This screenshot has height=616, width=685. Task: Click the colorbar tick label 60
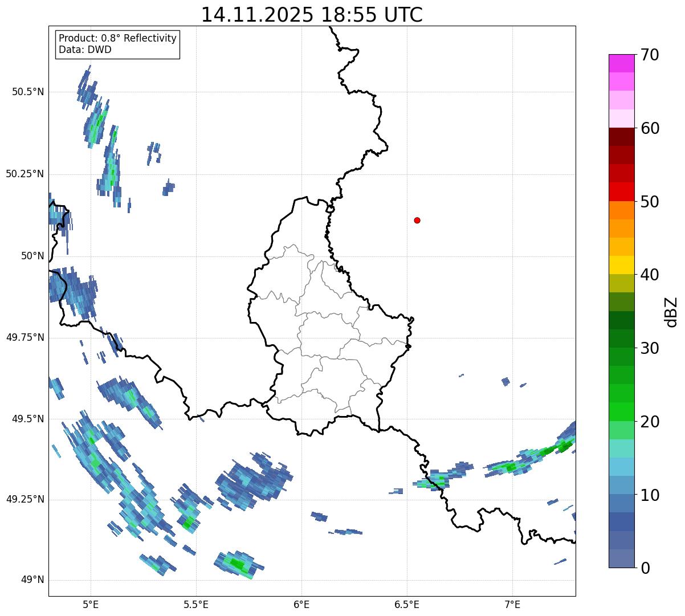[x=650, y=128]
